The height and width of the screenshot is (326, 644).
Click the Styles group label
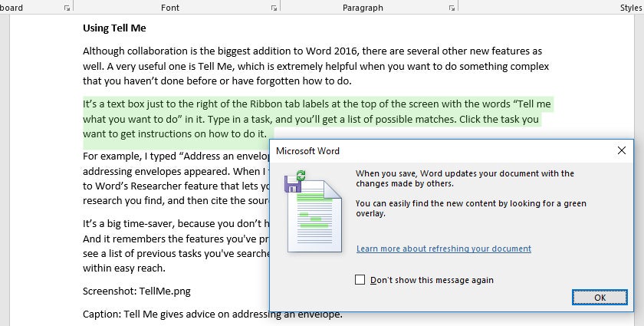(x=631, y=8)
